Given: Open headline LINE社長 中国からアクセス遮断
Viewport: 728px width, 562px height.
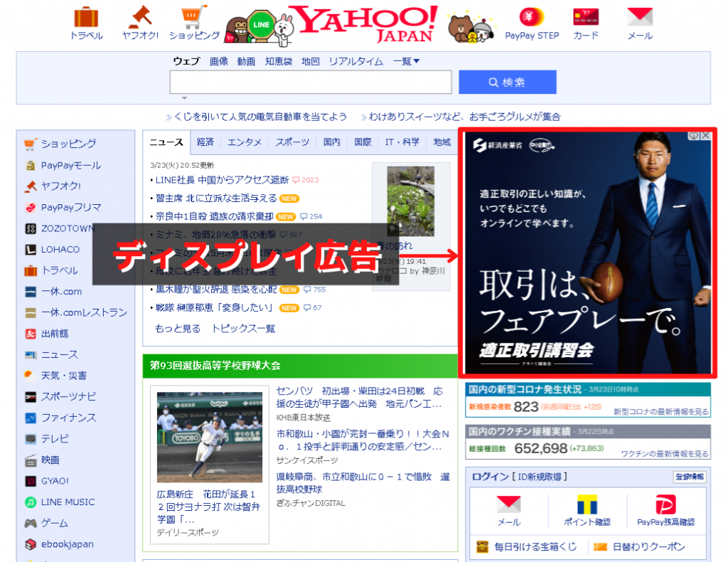Looking at the screenshot, I should coord(222,180).
